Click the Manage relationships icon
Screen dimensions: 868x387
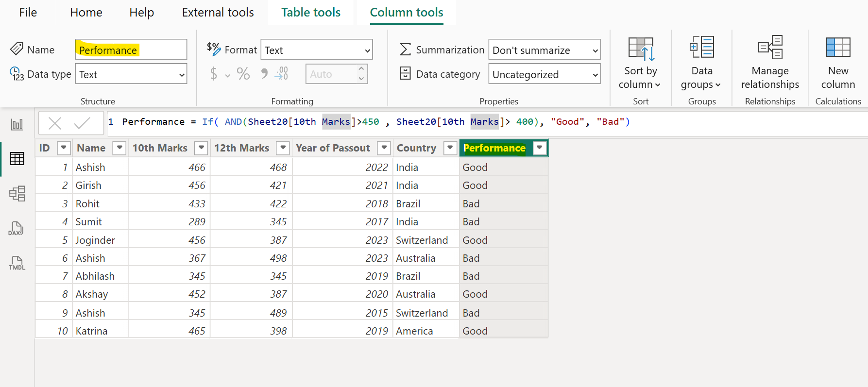pos(769,48)
